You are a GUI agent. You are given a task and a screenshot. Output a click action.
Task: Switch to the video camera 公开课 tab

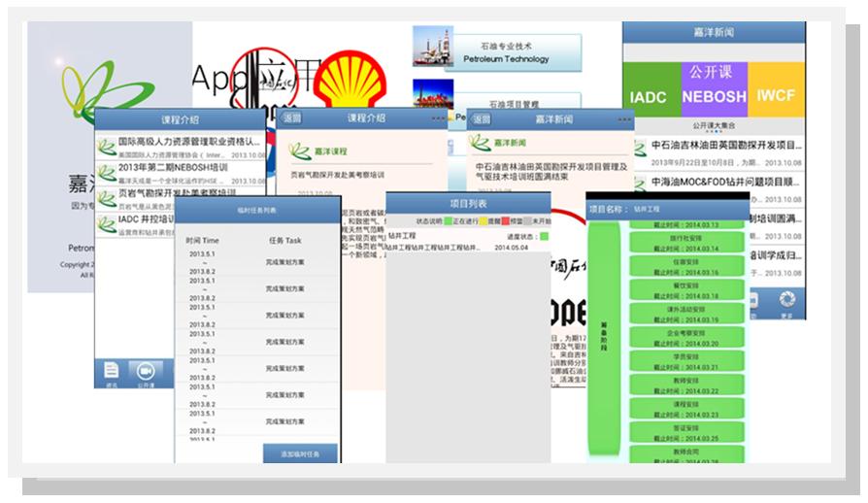coord(146,374)
